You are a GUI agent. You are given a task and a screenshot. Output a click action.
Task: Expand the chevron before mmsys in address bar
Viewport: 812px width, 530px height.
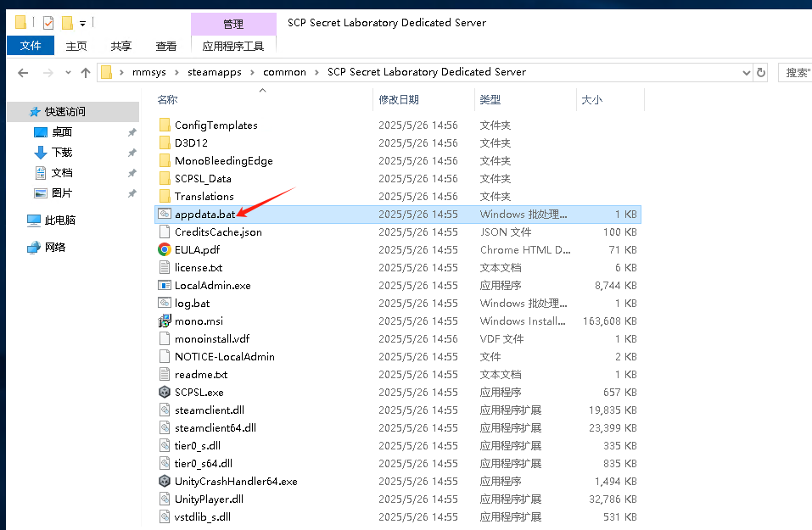pos(121,72)
